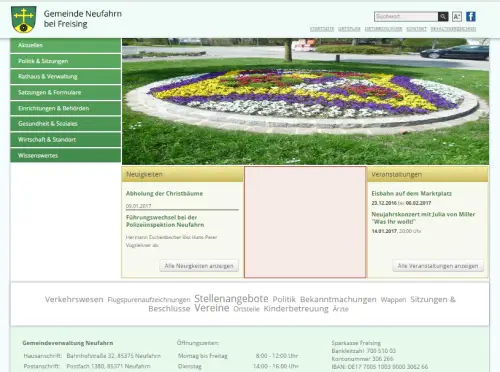Viewport: 500px width, 372px height.
Task: Open the Bekanntmachungen tag
Action: click(338, 299)
